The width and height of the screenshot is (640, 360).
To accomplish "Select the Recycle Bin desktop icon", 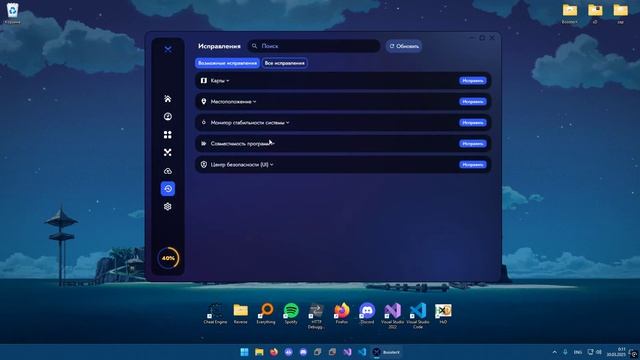I will tap(12, 13).
